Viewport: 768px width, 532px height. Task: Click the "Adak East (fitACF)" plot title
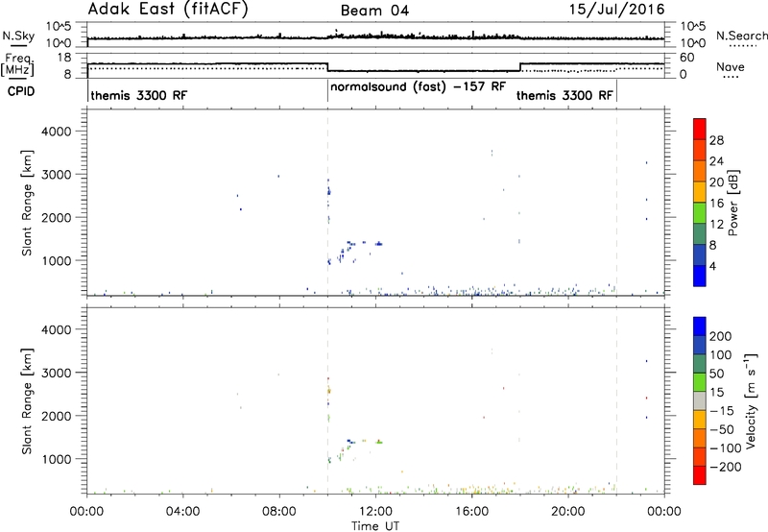click(168, 10)
